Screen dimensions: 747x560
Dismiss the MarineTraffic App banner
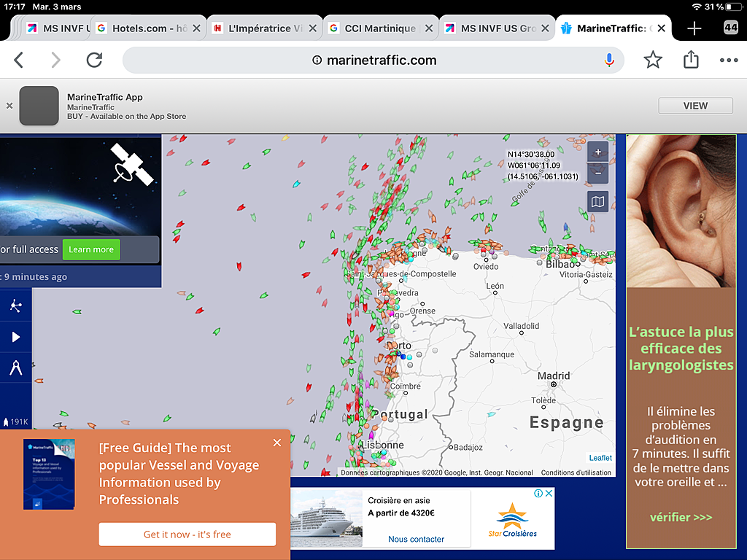pyautogui.click(x=9, y=106)
